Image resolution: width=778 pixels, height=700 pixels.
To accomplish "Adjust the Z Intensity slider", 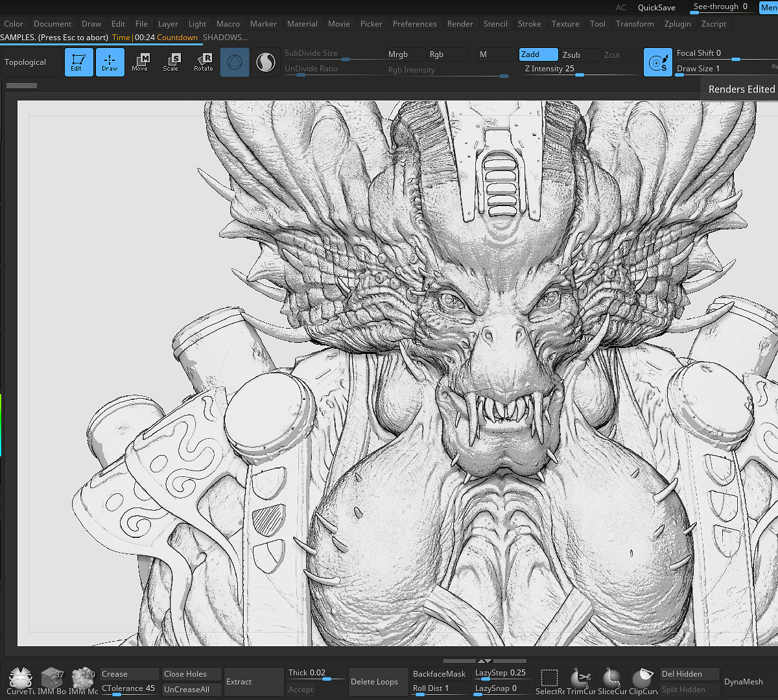I will pos(580,69).
